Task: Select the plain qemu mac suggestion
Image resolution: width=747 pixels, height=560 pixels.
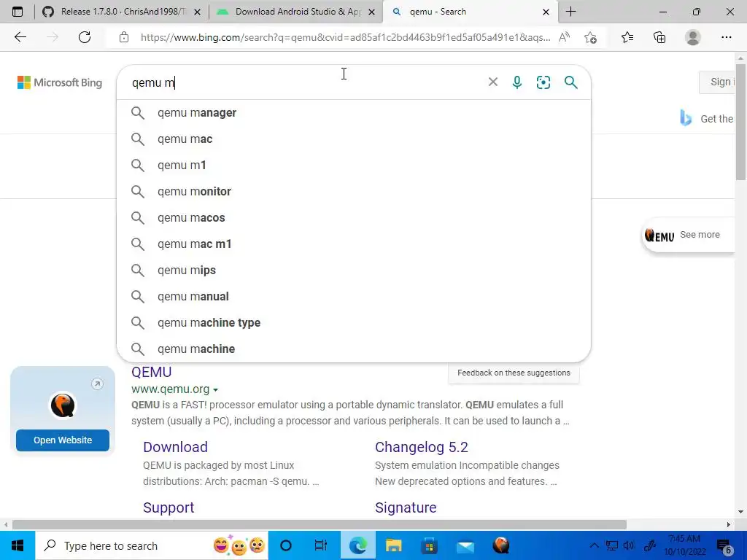Action: [x=354, y=139]
